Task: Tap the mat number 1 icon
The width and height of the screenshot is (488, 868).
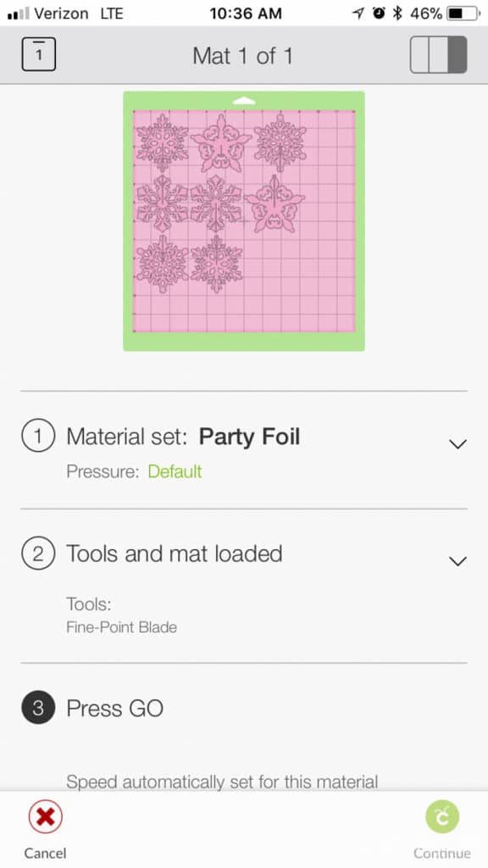Action: click(x=39, y=54)
